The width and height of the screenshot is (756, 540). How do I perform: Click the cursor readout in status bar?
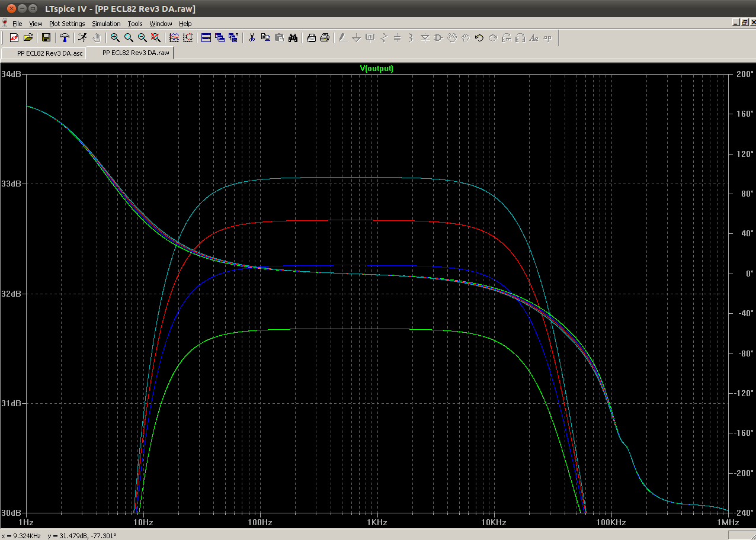point(59,536)
